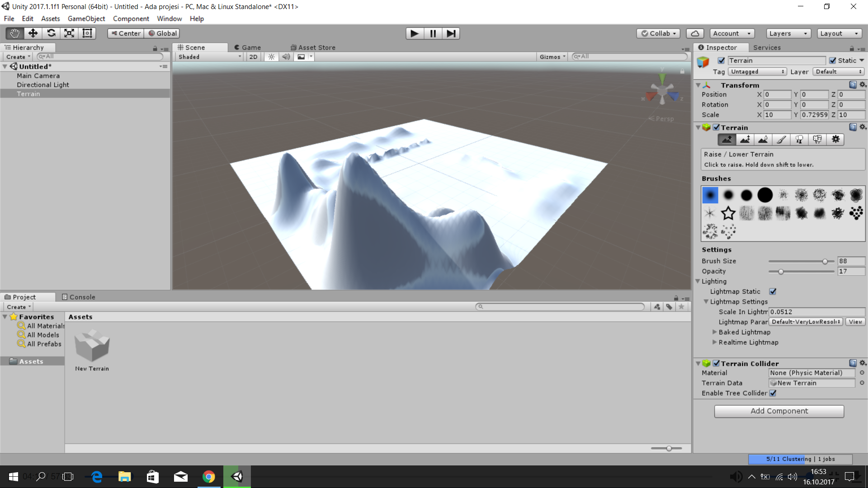This screenshot has height=488, width=868.
Task: Open the Place Trees terrain tool
Action: coord(799,140)
